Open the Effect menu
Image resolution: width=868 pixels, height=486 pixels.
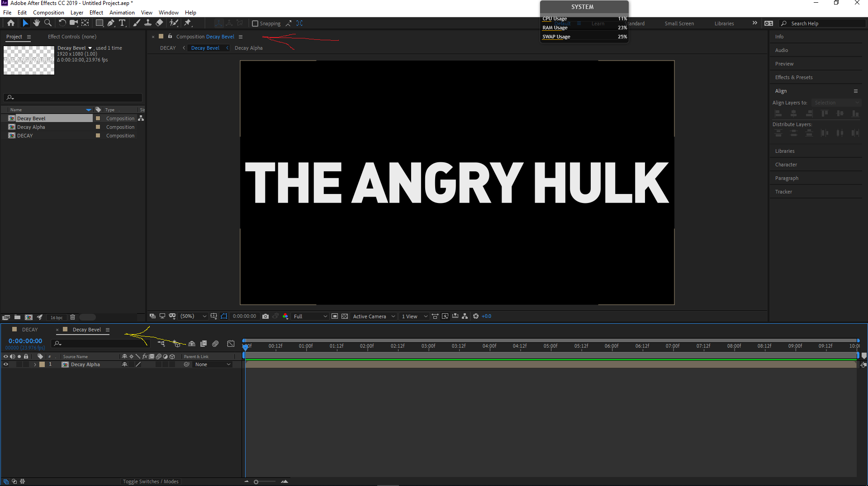click(96, 13)
